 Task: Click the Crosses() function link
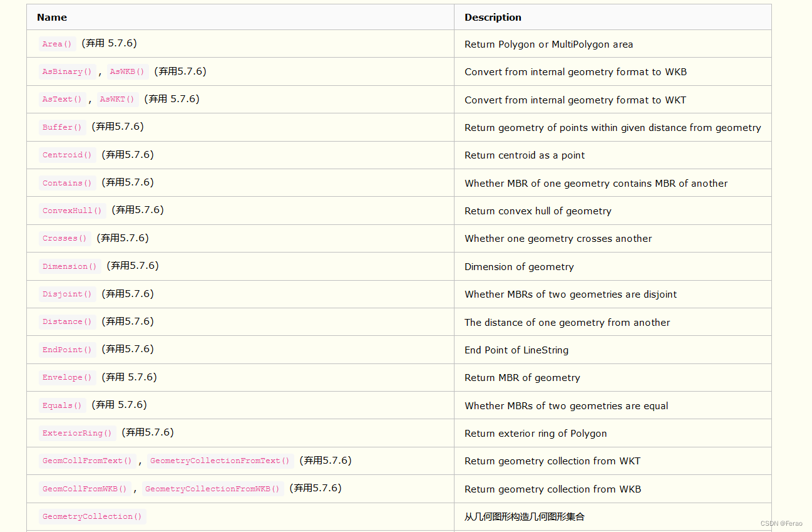click(64, 238)
